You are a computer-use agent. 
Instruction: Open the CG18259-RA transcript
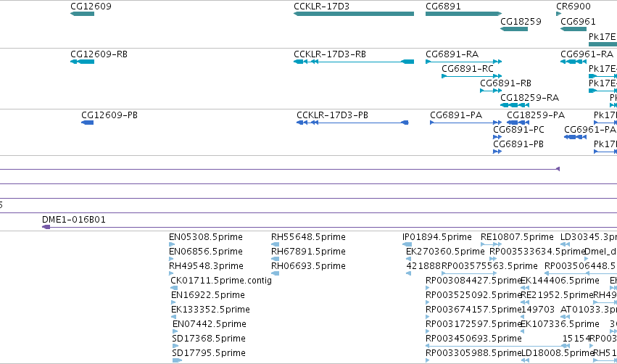(x=530, y=98)
